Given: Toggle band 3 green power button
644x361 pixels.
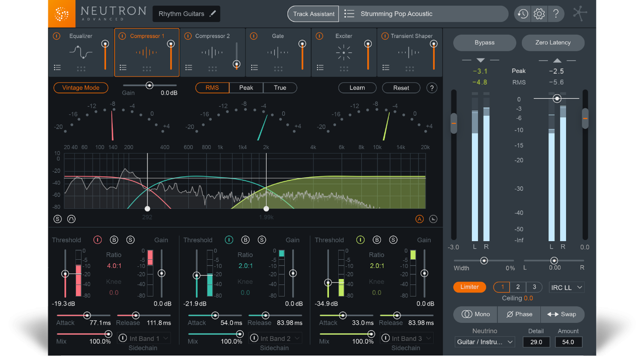Looking at the screenshot, I should point(360,240).
